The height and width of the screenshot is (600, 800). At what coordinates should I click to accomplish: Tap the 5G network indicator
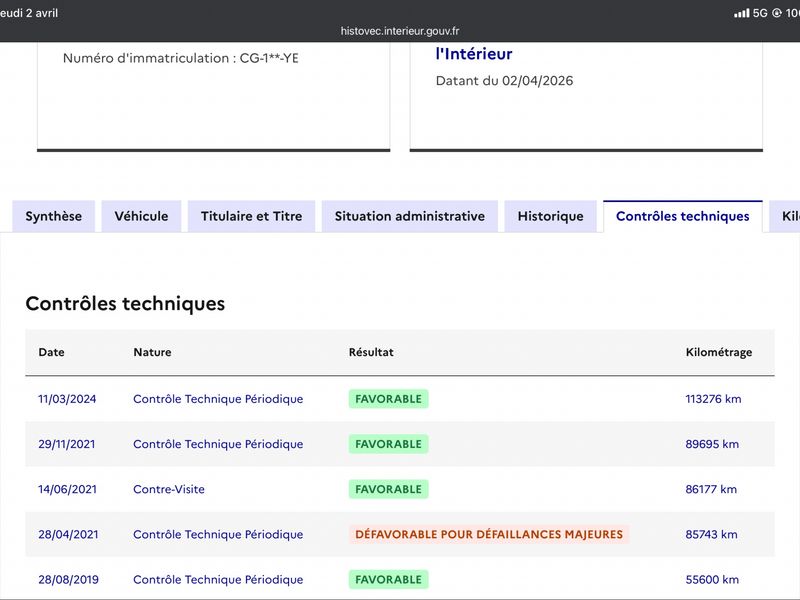[x=760, y=13]
